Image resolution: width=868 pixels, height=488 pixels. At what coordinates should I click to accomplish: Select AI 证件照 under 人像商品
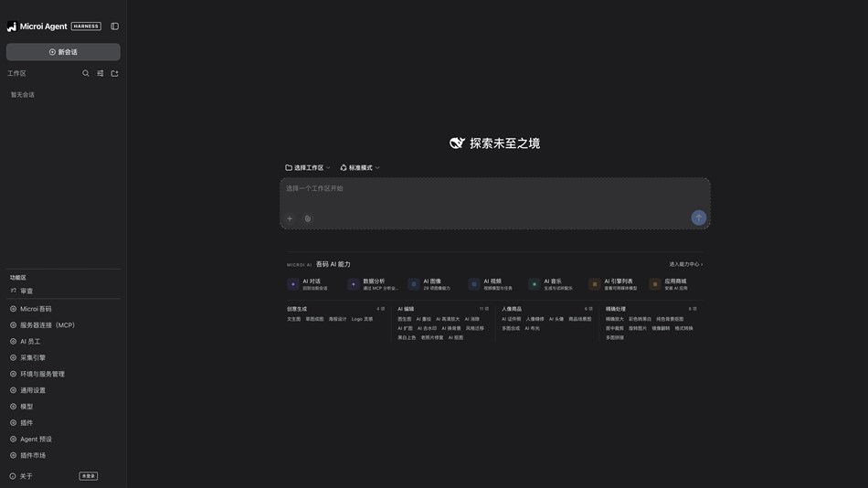pos(511,319)
